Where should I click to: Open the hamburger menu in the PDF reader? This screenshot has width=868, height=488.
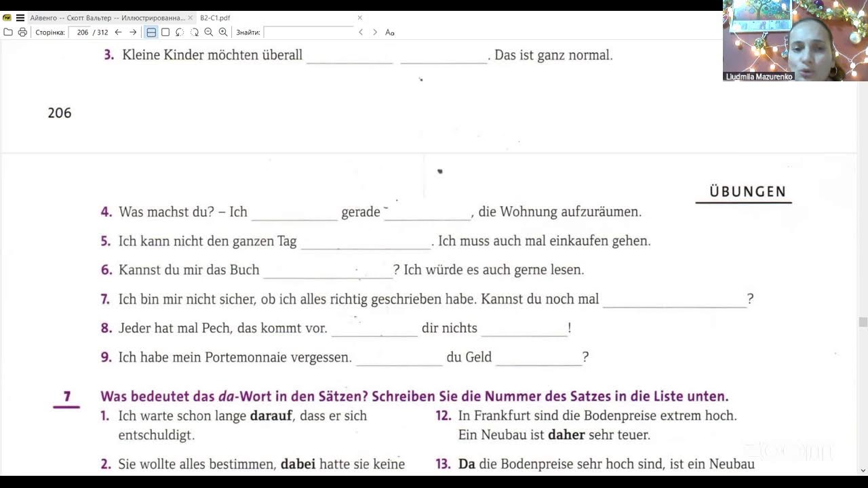(20, 18)
